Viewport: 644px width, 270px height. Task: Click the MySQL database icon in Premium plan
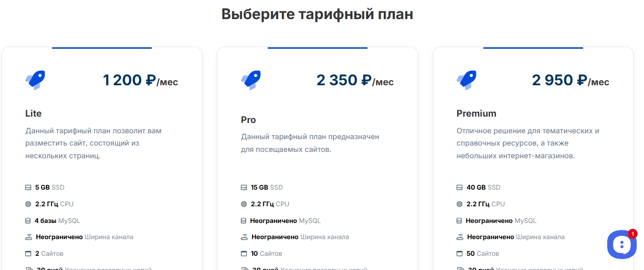(x=460, y=221)
